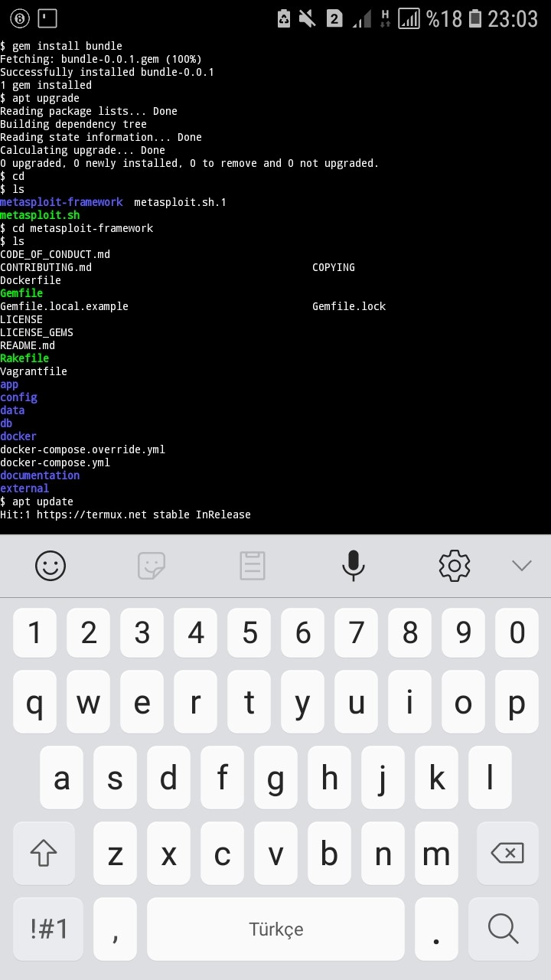Screen dimensions: 551x980
Task: Tap the battery saver recycle icon
Action: 283,18
